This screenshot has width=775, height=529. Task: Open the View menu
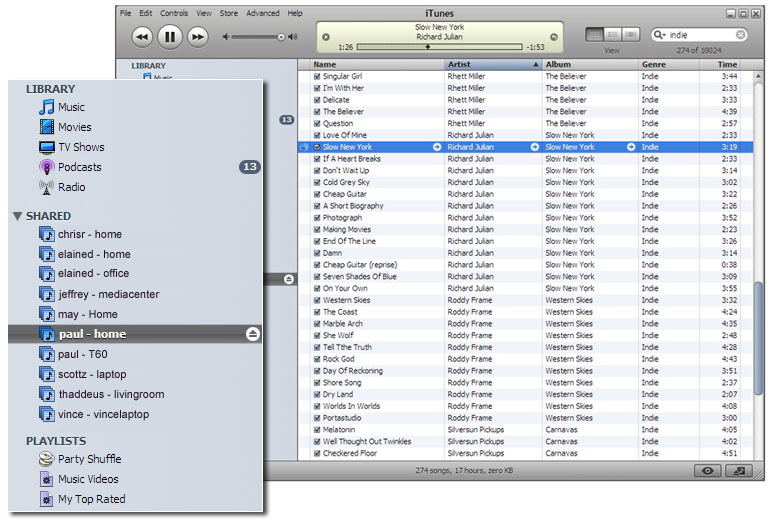pyautogui.click(x=204, y=13)
